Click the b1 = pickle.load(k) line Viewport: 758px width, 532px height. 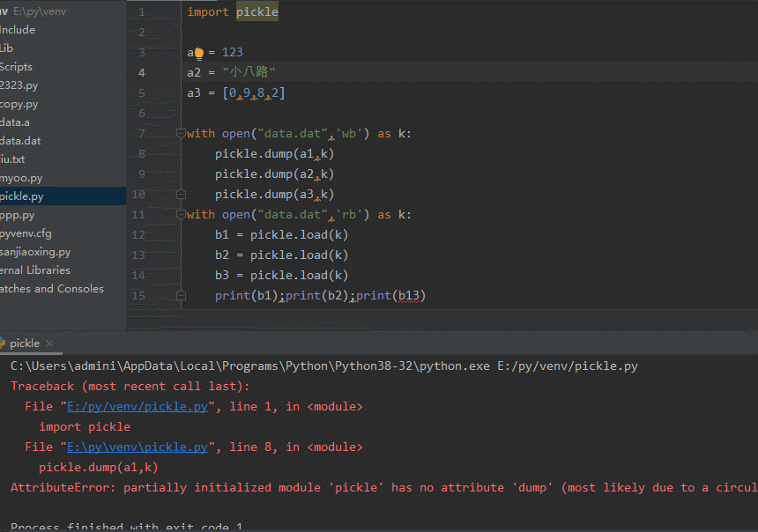tap(281, 235)
